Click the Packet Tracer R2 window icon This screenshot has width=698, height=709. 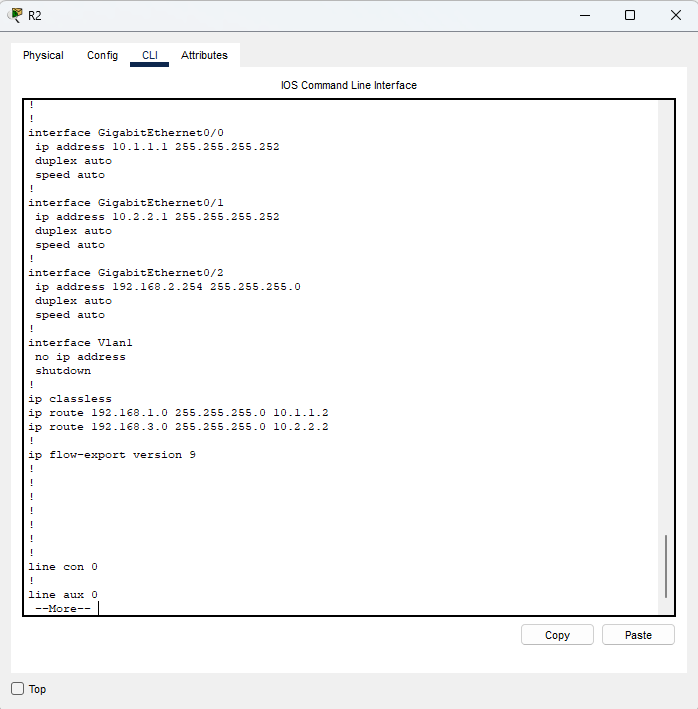pos(15,15)
